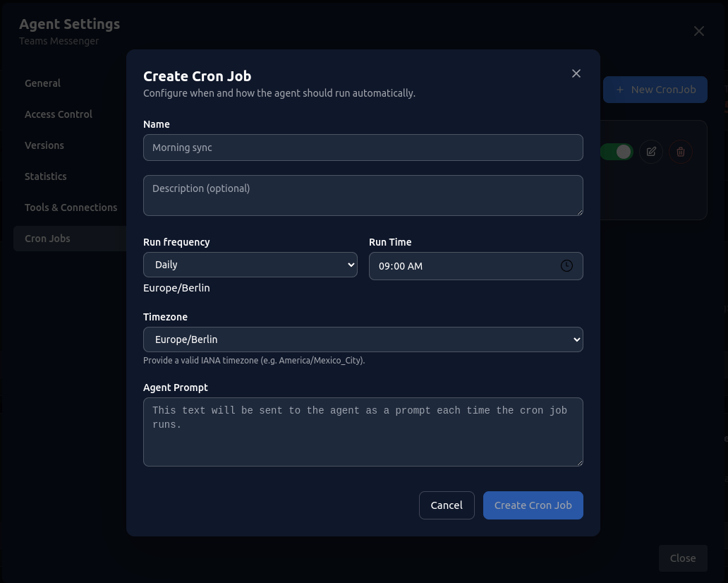The height and width of the screenshot is (583, 728).
Task: Open the Timezone Europe/Berlin dropdown
Action: 363,339
